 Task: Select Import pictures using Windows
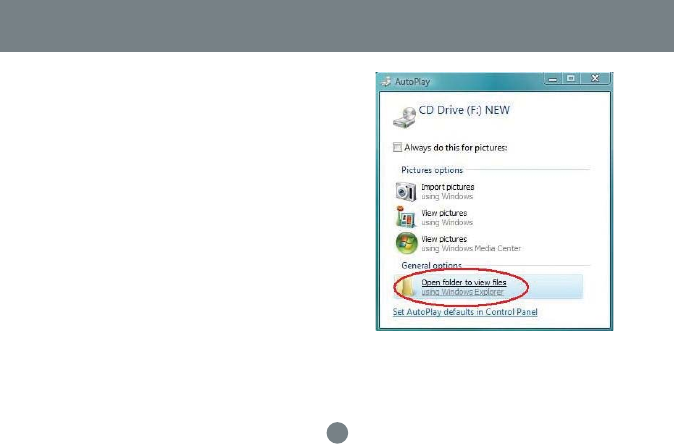pos(447,192)
